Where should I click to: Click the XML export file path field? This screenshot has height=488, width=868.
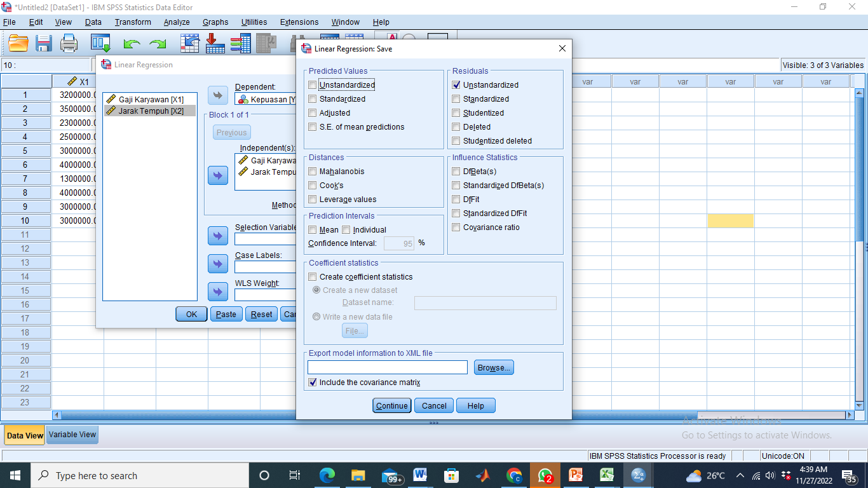click(x=387, y=368)
